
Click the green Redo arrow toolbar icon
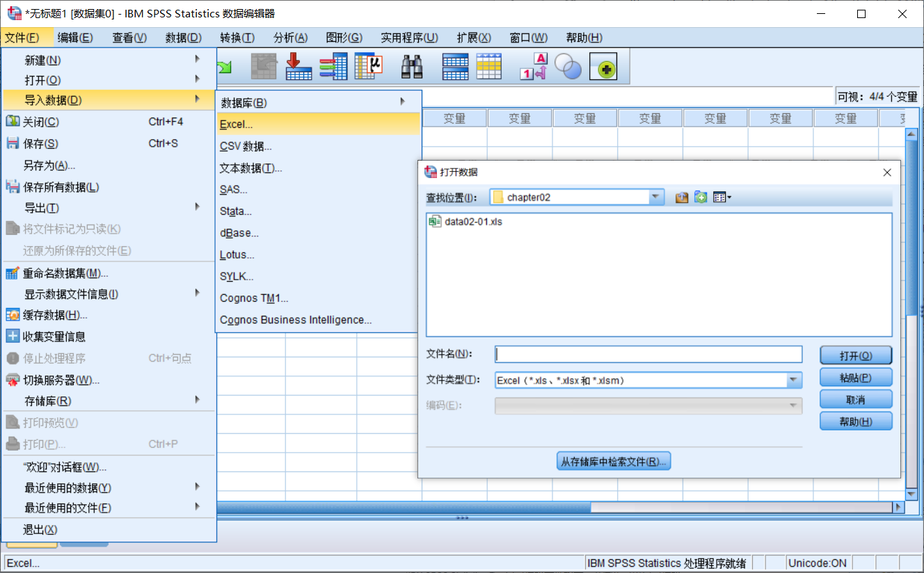pyautogui.click(x=225, y=67)
